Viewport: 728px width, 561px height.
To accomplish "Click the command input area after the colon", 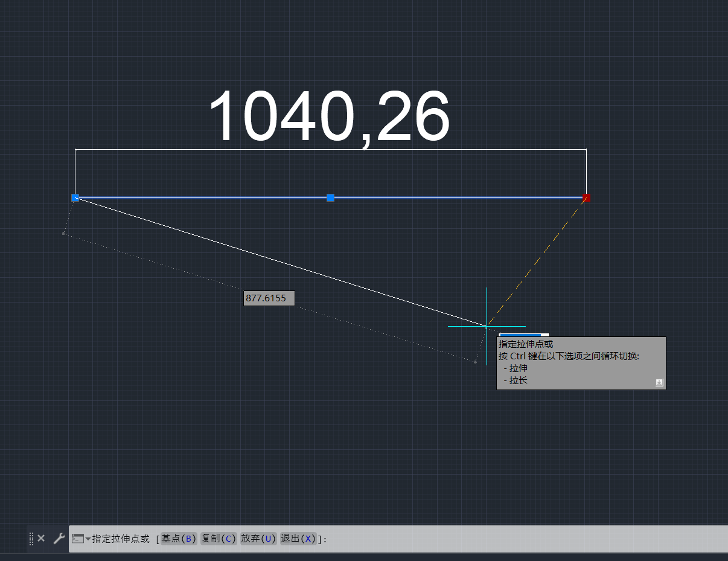I will click(483, 539).
